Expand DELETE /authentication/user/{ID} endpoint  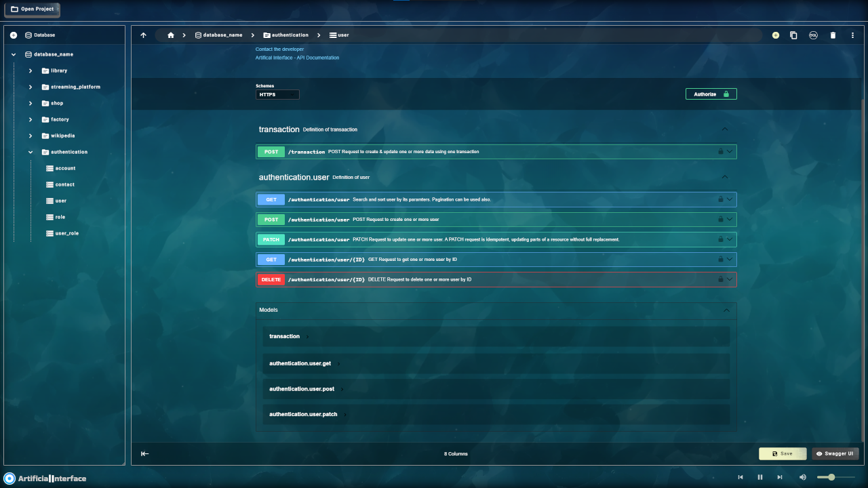496,279
